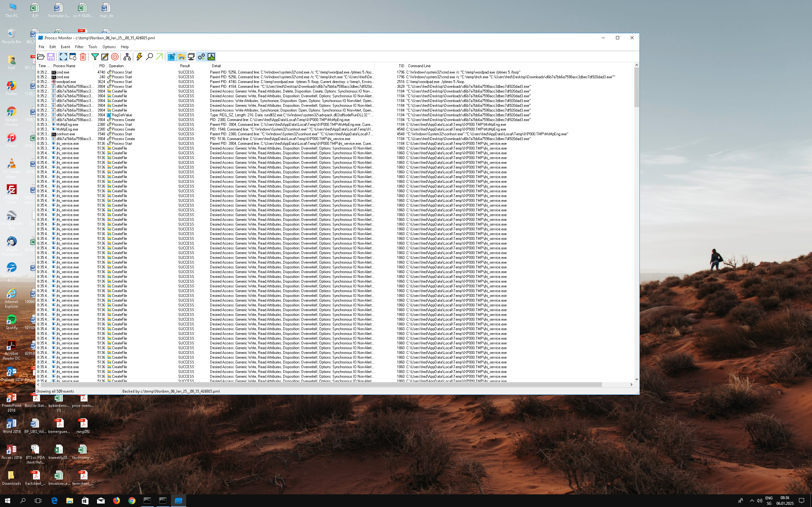This screenshot has height=507, width=812.
Task: Open the Options menu
Action: (109, 47)
